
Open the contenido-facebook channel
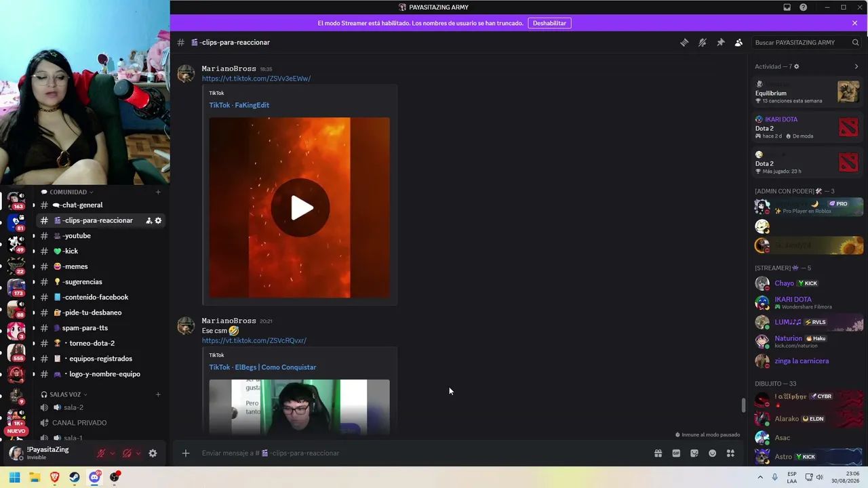pyautogui.click(x=100, y=298)
